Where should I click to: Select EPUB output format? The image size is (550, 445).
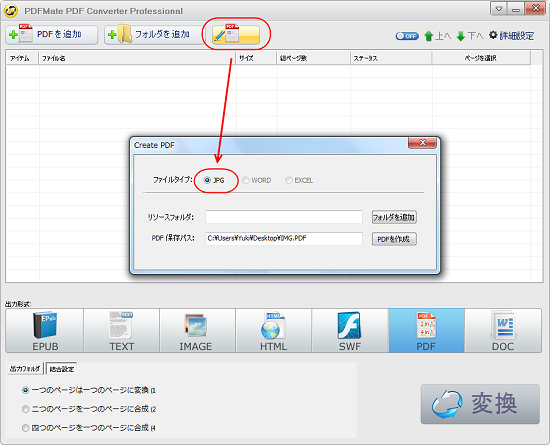[45, 331]
